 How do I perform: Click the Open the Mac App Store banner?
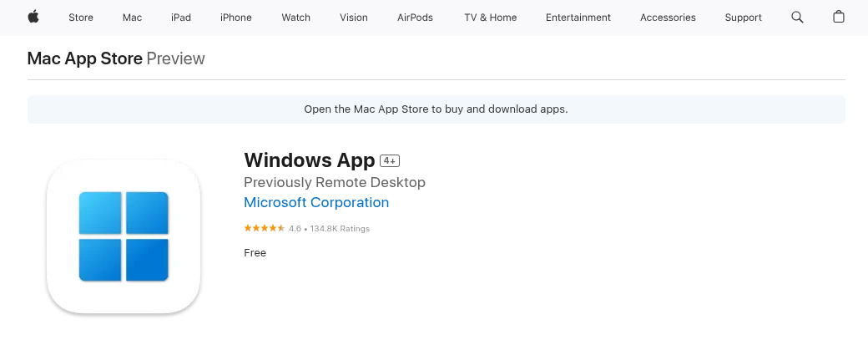click(437, 109)
